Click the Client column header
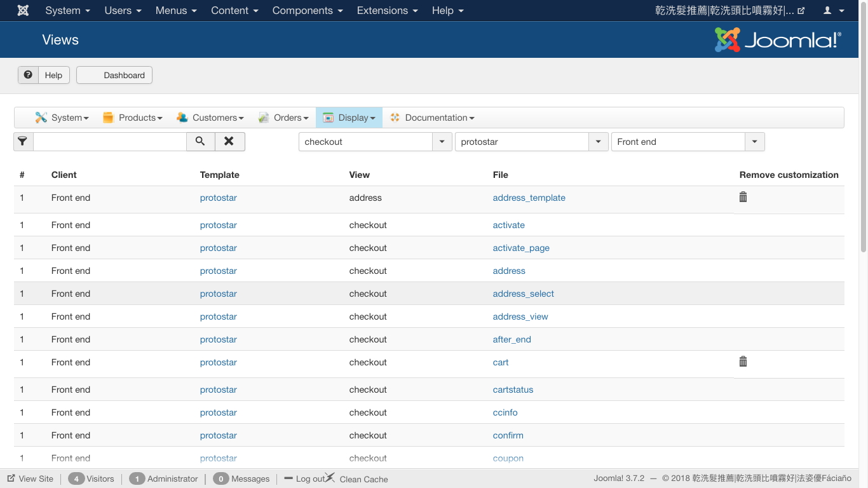 [x=64, y=175]
